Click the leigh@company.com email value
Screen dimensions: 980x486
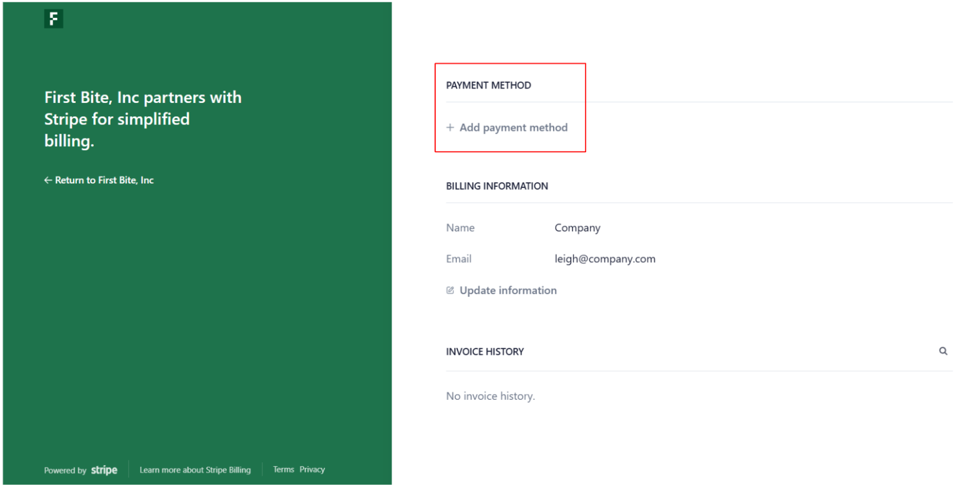(605, 259)
